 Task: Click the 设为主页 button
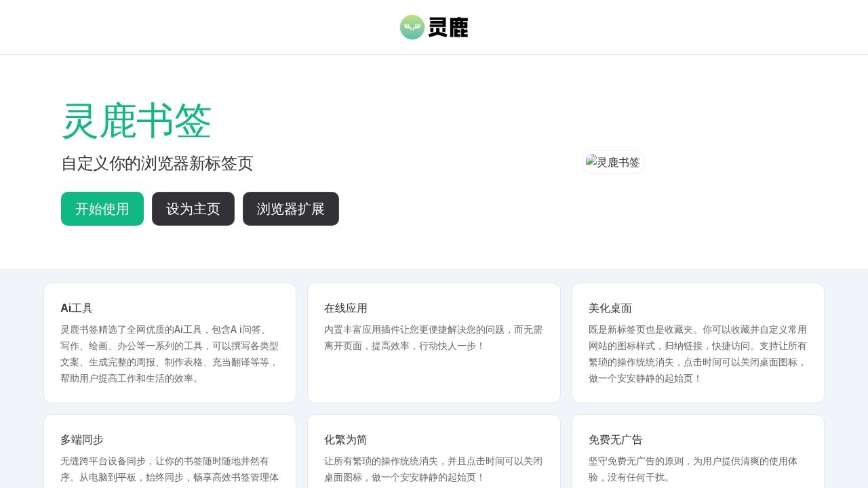point(193,209)
